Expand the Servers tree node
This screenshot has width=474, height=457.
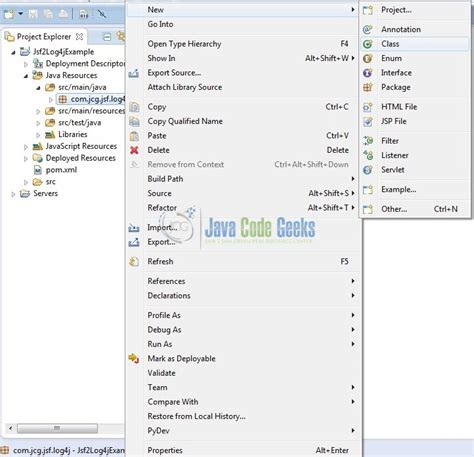click(x=13, y=194)
